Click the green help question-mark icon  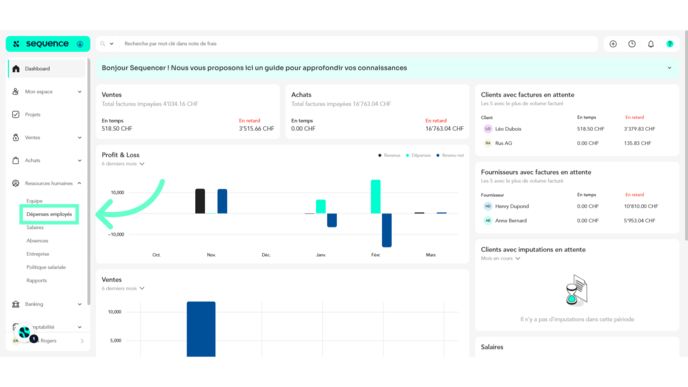point(670,44)
